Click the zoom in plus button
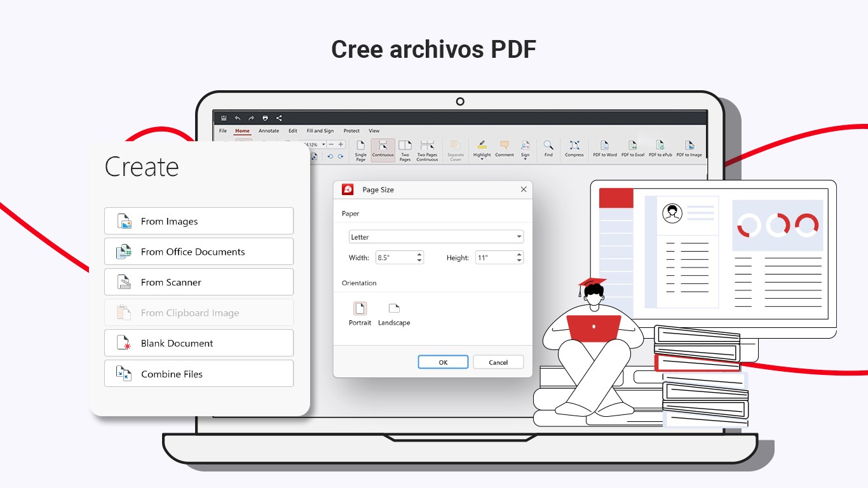The width and height of the screenshot is (868, 488). [341, 145]
